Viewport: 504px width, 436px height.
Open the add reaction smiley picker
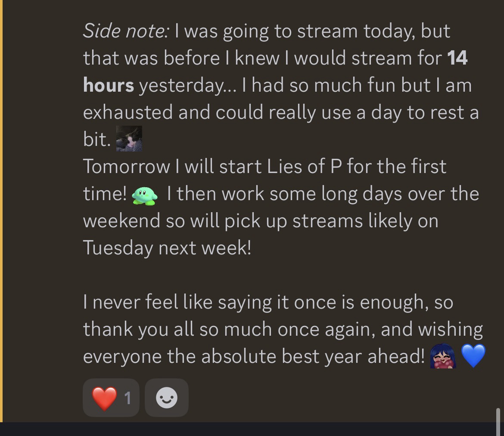coord(166,398)
